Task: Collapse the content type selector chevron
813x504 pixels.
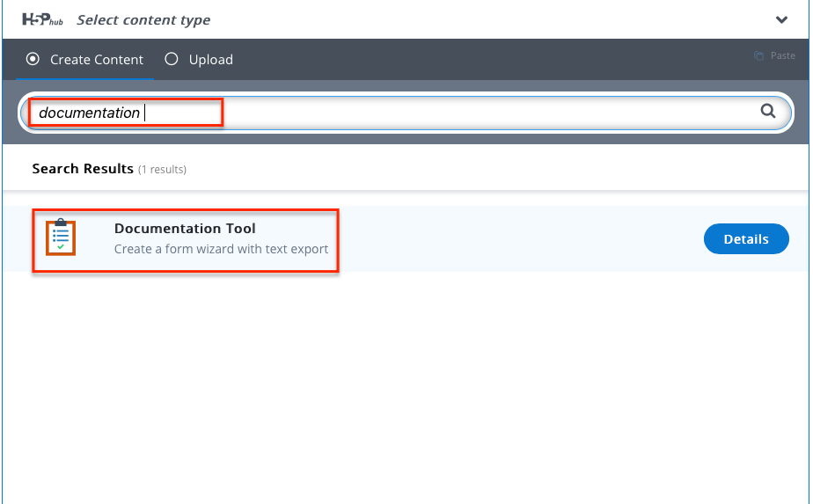Action: [x=781, y=19]
